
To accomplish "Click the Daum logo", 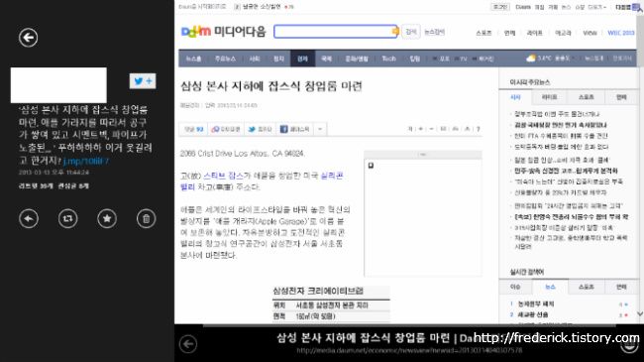I will [196, 32].
